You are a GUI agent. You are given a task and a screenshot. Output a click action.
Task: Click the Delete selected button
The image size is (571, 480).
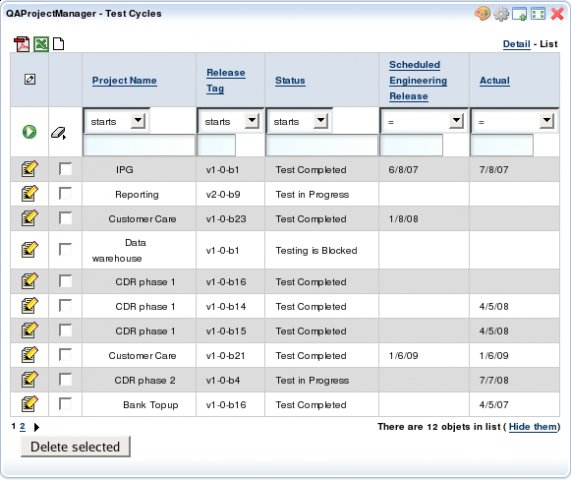point(75,447)
